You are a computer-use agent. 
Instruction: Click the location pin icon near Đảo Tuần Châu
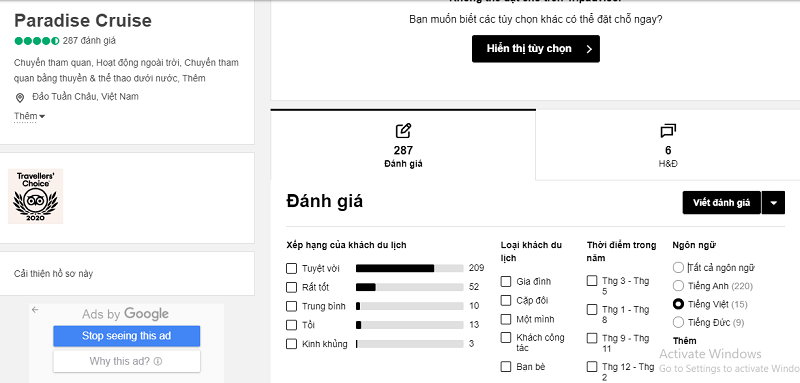click(x=20, y=97)
